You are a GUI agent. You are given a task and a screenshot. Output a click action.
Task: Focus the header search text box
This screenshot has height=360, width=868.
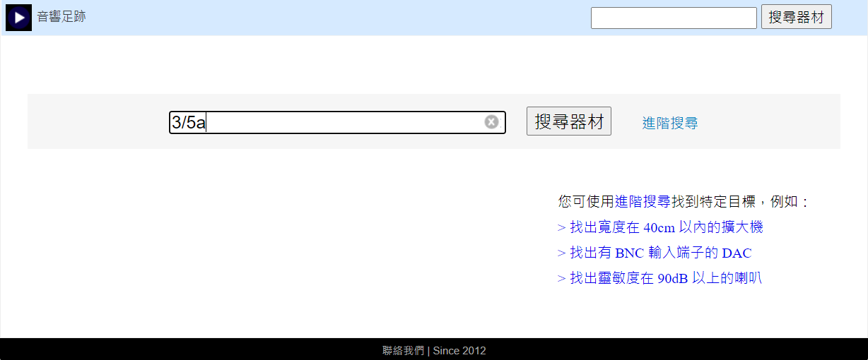674,18
